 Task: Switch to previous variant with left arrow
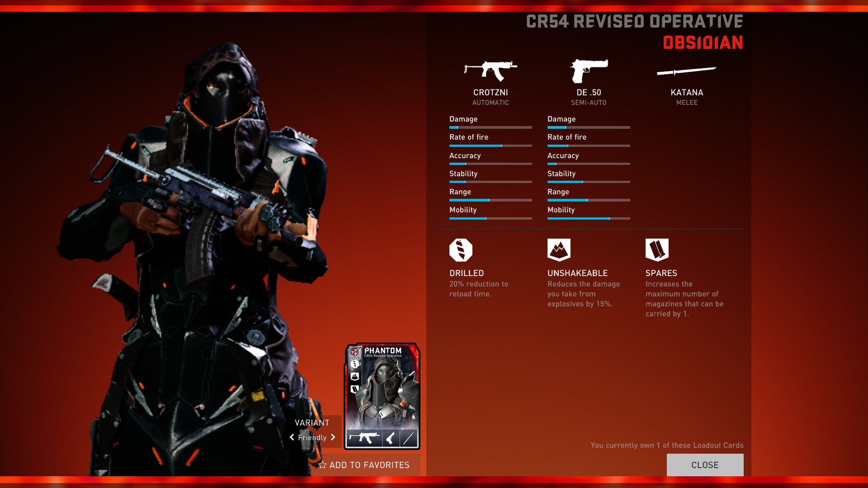pos(292,437)
